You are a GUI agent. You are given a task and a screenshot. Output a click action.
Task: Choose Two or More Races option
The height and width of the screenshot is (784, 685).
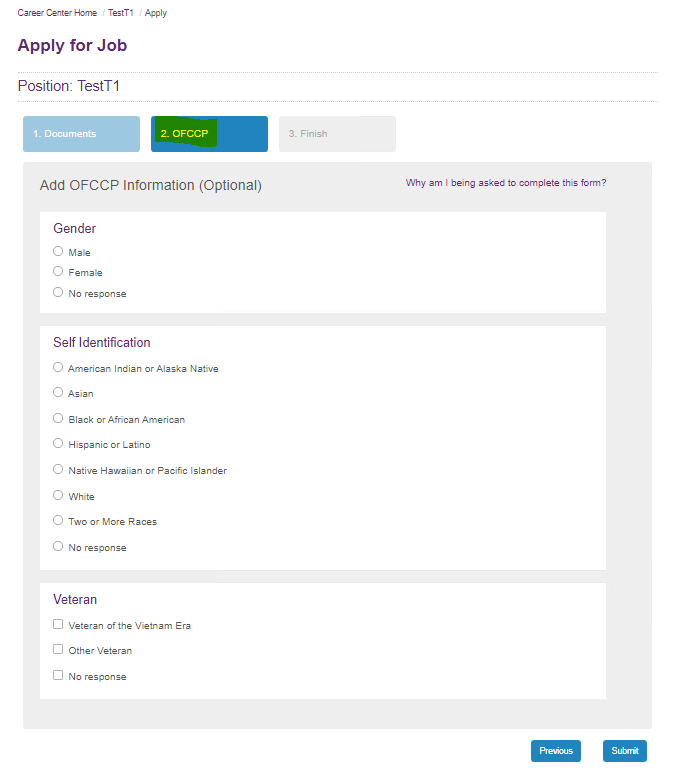[58, 521]
